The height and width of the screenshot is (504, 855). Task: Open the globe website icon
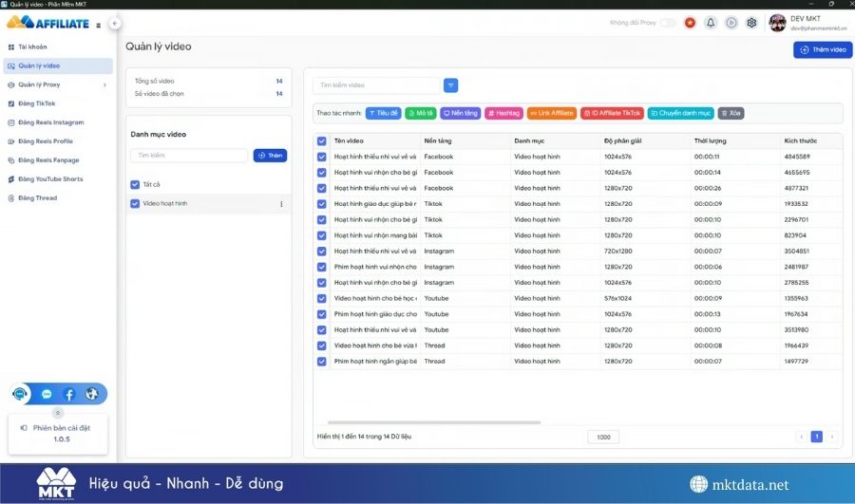[91, 394]
